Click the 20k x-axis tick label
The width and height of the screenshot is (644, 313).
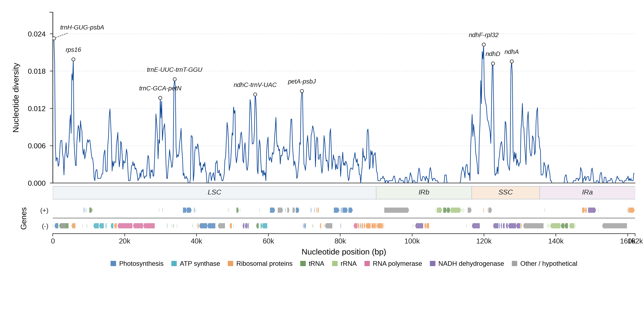pos(125,241)
